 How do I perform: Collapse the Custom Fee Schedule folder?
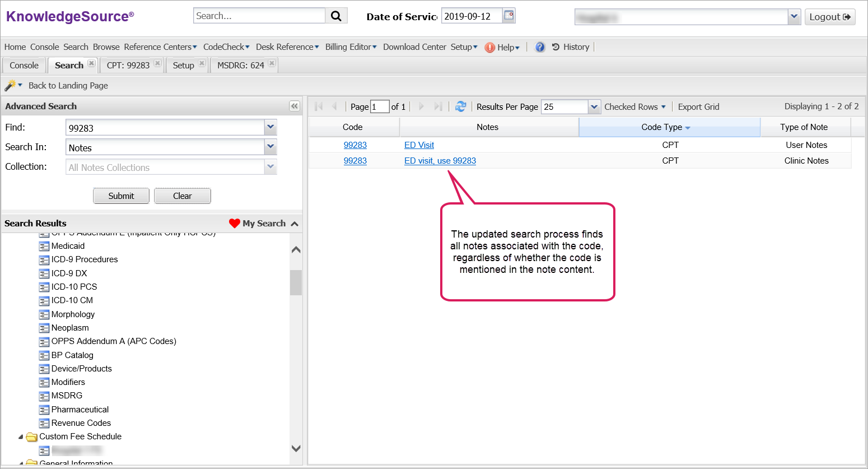coord(21,437)
